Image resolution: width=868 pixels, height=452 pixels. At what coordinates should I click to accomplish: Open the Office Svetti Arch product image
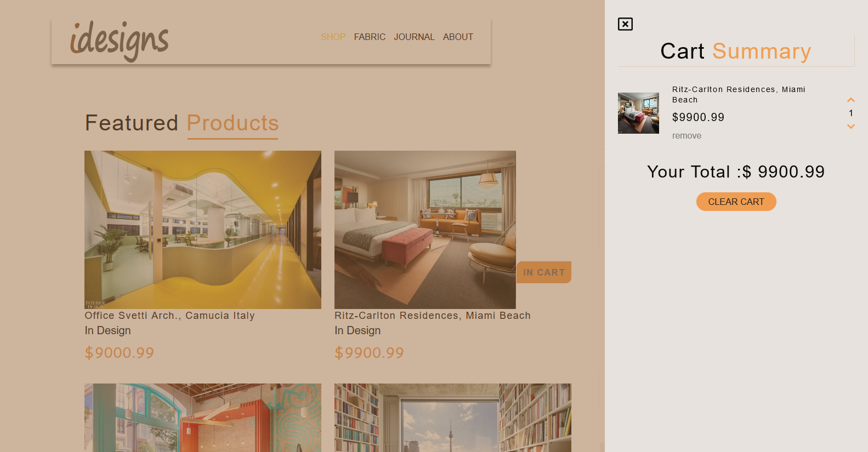click(x=203, y=230)
